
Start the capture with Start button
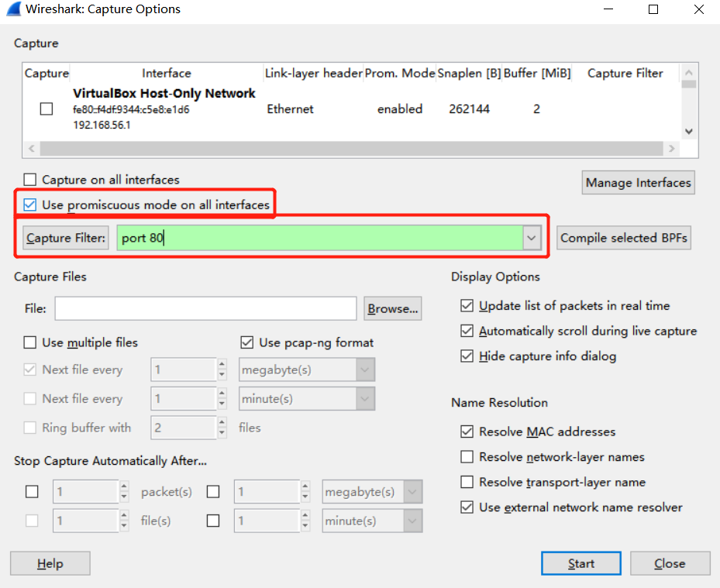pos(580,563)
